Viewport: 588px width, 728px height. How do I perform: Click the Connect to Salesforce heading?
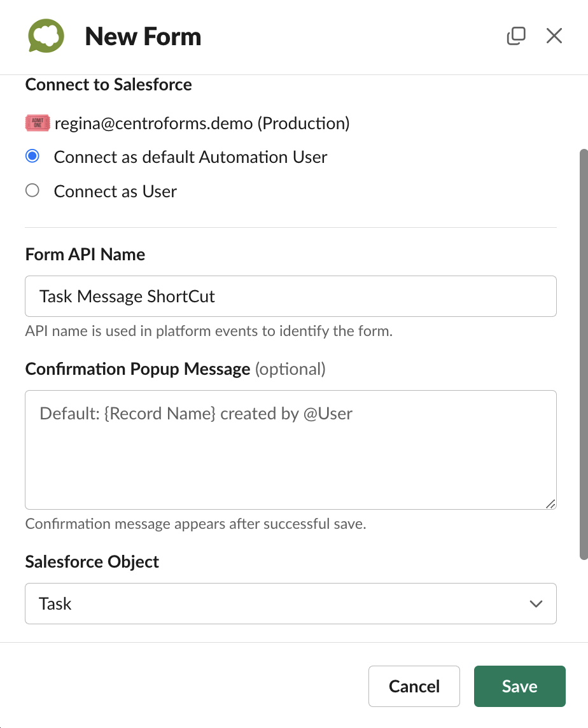(108, 85)
